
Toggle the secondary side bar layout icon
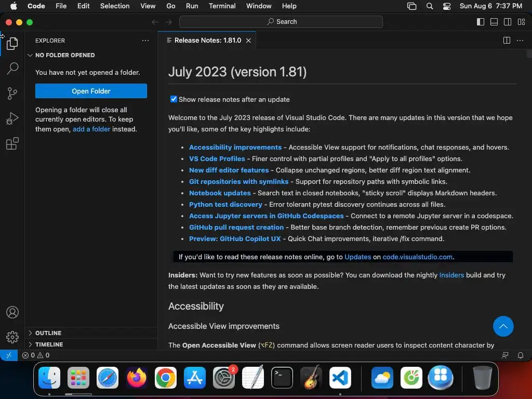[508, 22]
